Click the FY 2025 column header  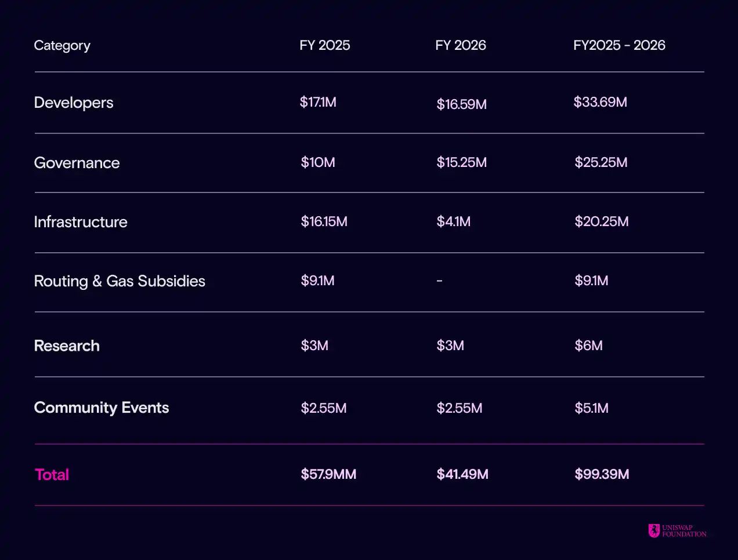pos(324,45)
